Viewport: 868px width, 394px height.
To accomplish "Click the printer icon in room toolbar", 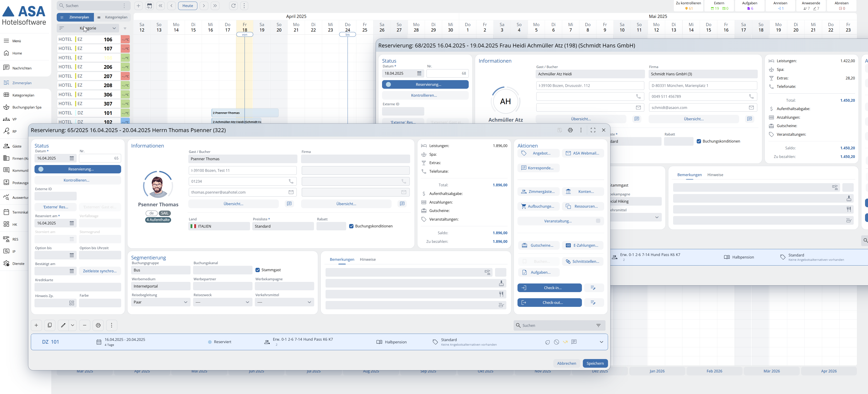I will coord(98,325).
